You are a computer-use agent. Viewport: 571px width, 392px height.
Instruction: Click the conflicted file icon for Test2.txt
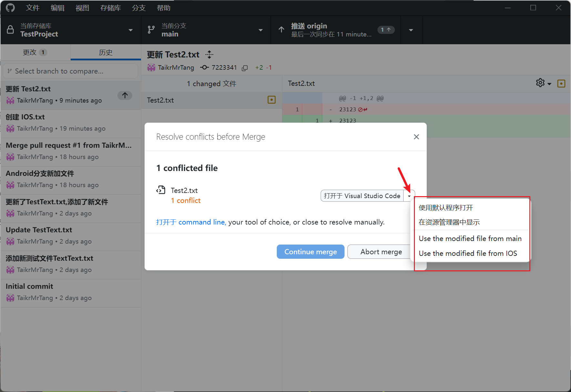coord(161,190)
